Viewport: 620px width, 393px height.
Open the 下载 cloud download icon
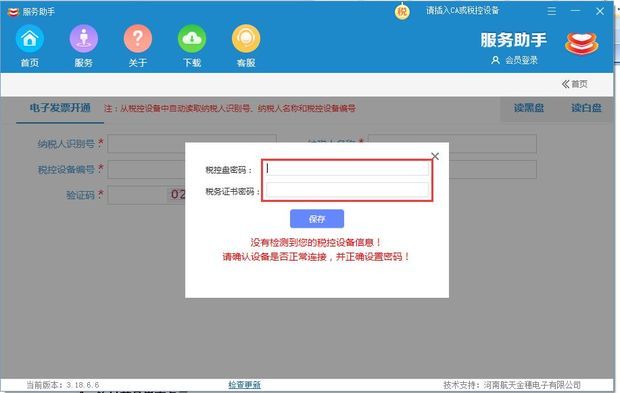pos(192,39)
